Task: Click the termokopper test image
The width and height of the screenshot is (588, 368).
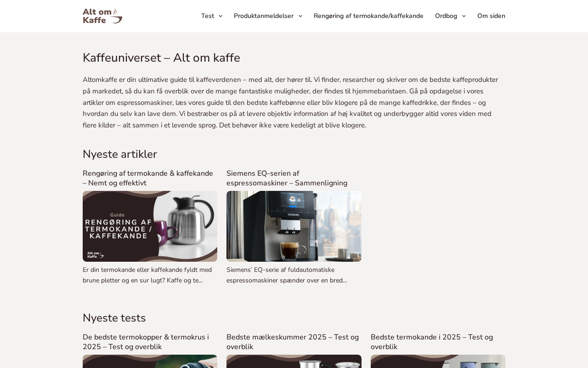Action: tap(150, 362)
